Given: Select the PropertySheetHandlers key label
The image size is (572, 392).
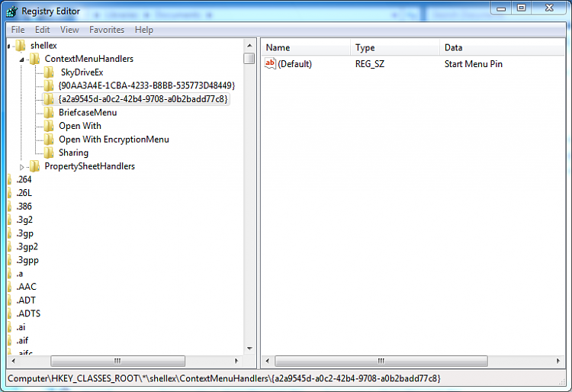Looking at the screenshot, I should 90,166.
